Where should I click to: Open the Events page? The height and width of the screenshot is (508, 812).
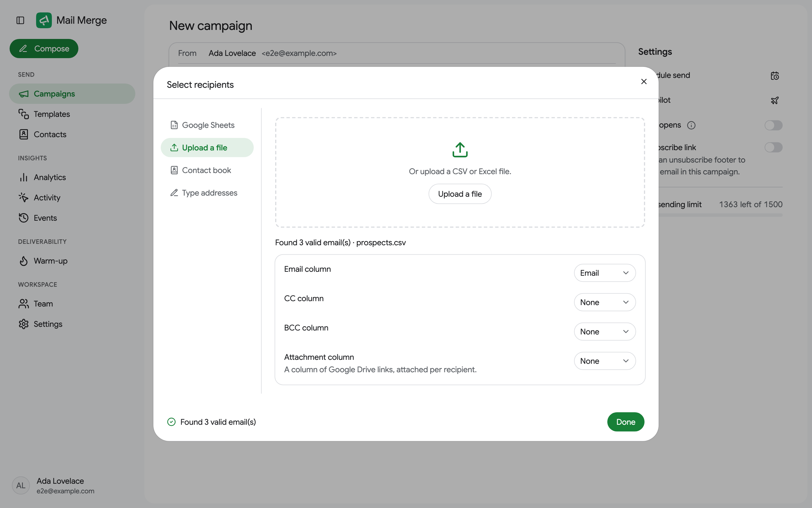[72, 218]
